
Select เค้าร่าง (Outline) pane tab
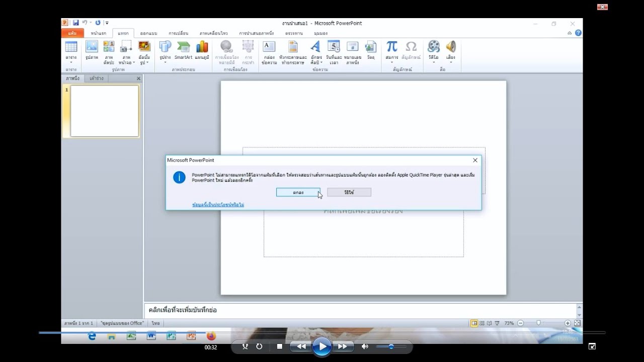click(96, 78)
